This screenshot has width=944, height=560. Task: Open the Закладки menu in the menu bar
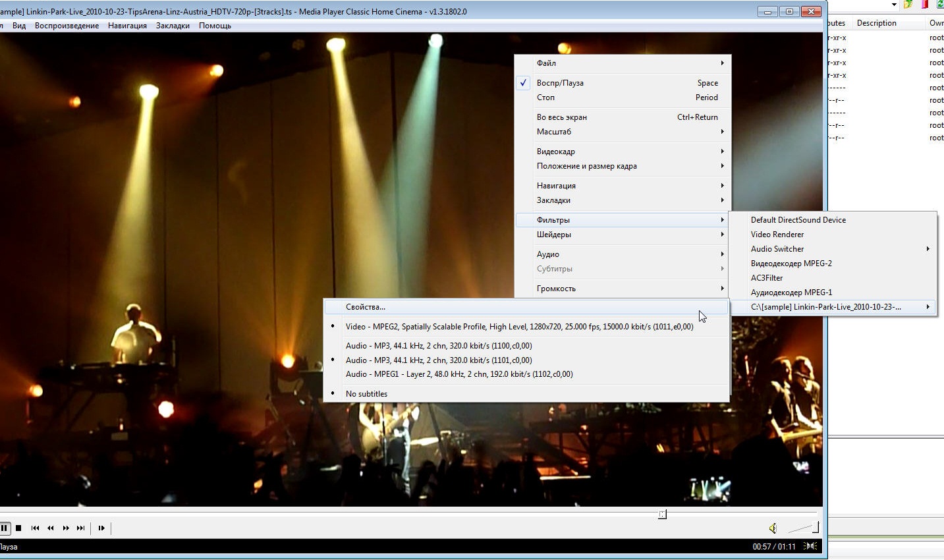(x=173, y=26)
